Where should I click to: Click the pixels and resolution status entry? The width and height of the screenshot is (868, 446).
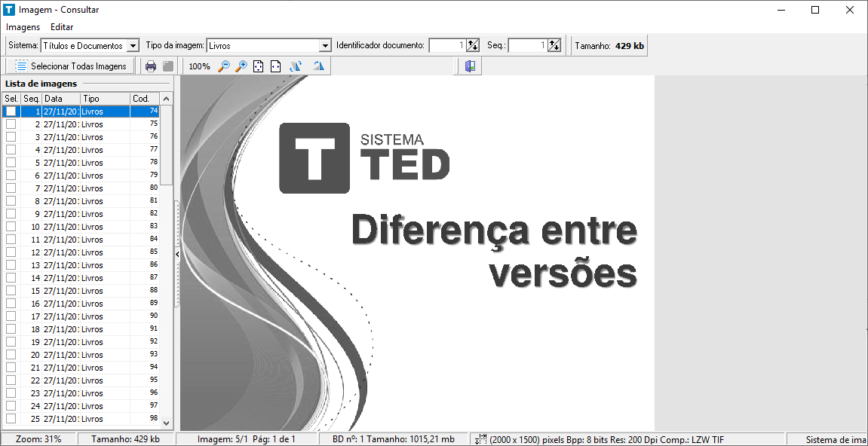(x=628, y=439)
